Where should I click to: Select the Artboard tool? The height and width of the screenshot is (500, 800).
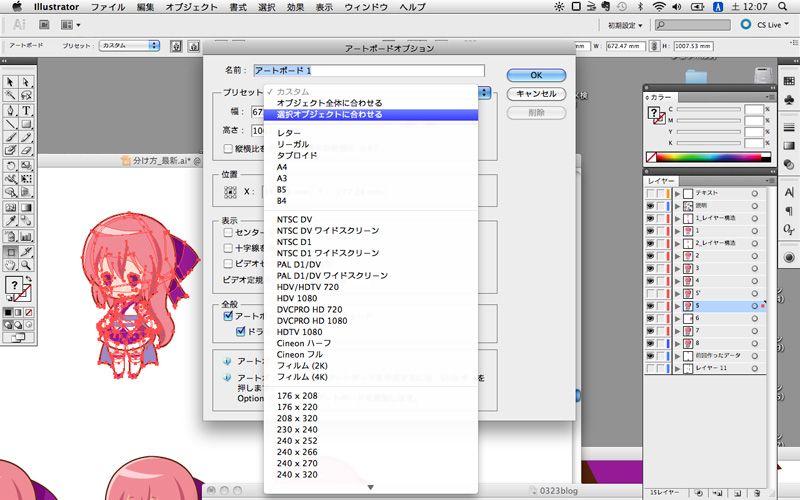(10, 252)
